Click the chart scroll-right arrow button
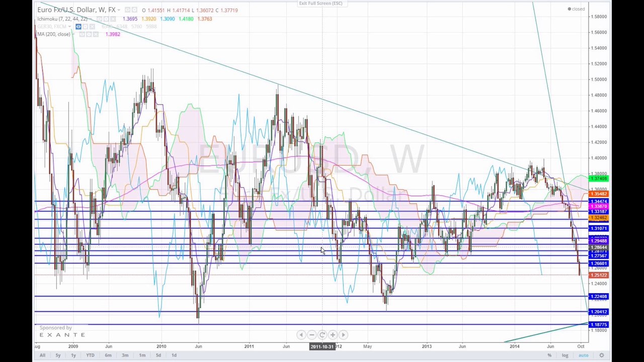Screen dimensions: 644x362 (343, 335)
